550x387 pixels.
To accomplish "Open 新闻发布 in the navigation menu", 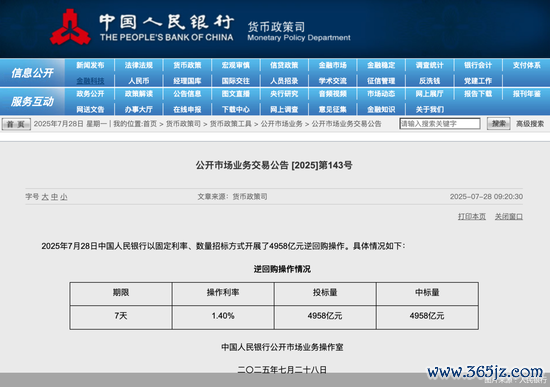I will click(x=90, y=65).
